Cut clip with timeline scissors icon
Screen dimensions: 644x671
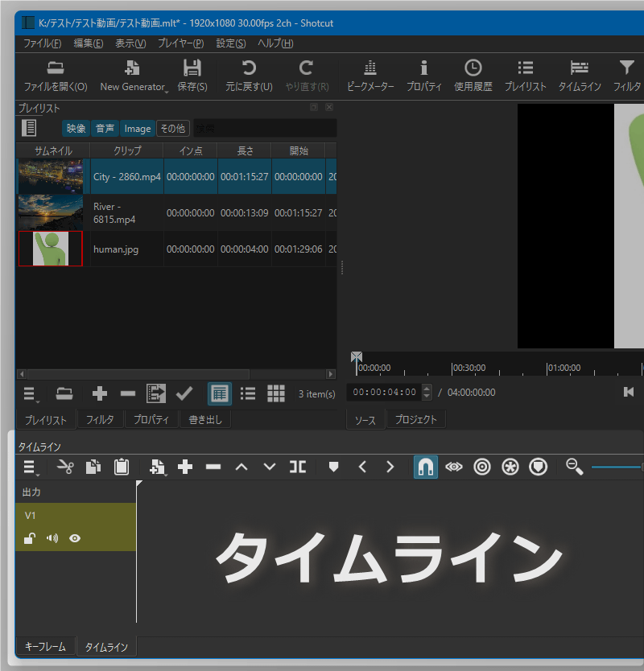[65, 467]
